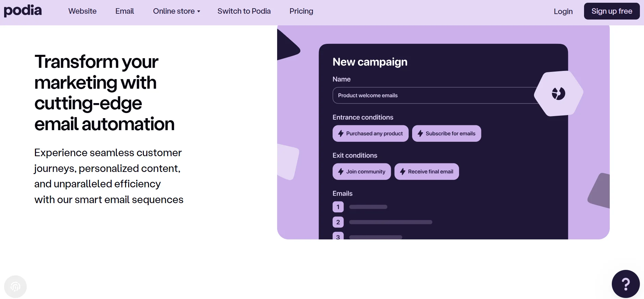Image resolution: width=644 pixels, height=299 pixels.
Task: Open the help question mark bubble
Action: pos(626,284)
